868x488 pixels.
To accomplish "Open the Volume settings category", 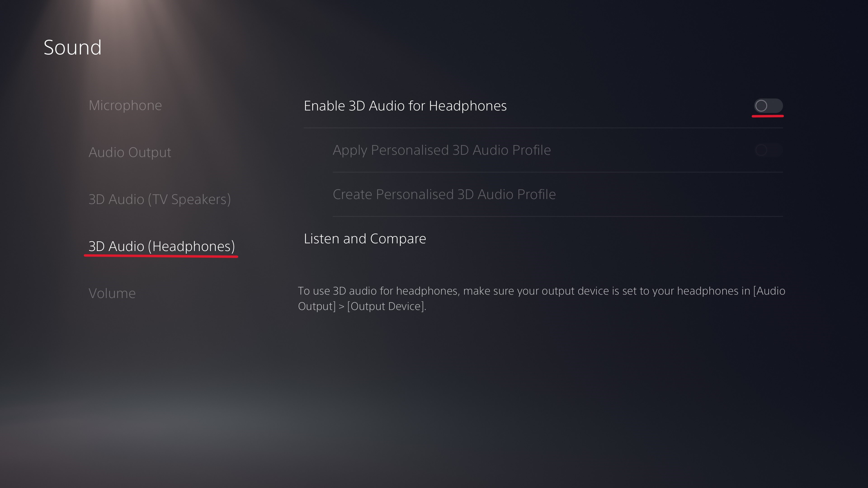I will pyautogui.click(x=112, y=293).
